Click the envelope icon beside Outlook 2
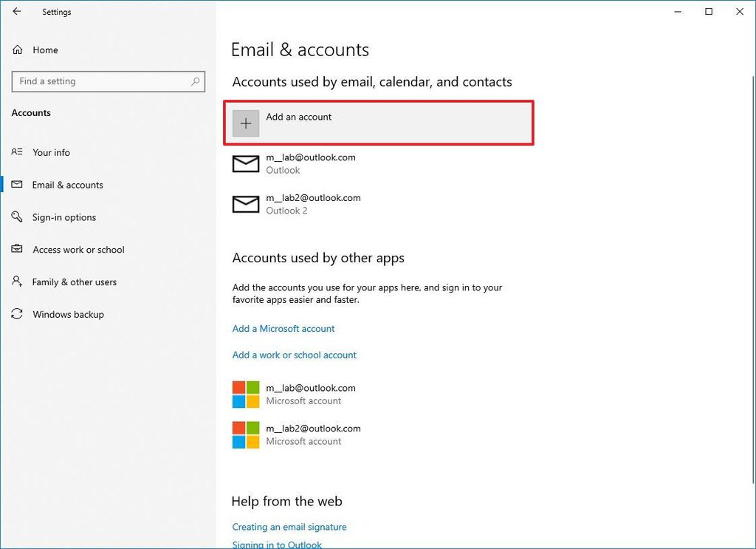This screenshot has height=549, width=756. (x=245, y=204)
